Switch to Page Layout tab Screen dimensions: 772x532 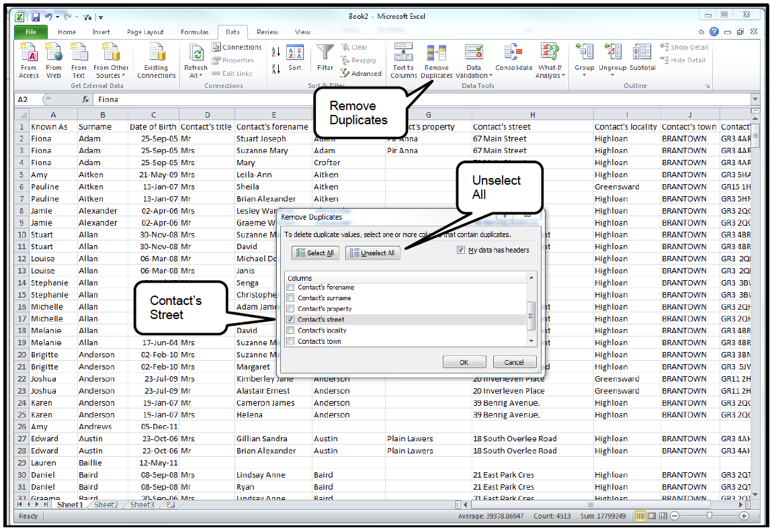(145, 32)
